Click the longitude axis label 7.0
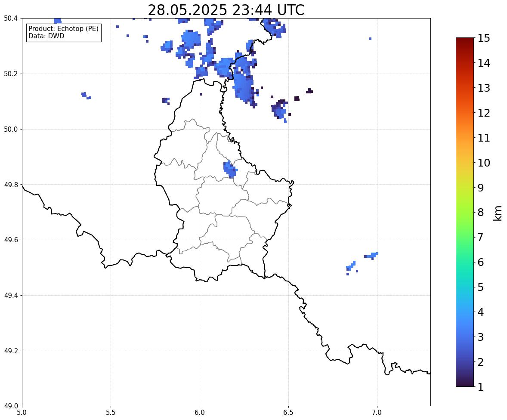 (x=377, y=413)
